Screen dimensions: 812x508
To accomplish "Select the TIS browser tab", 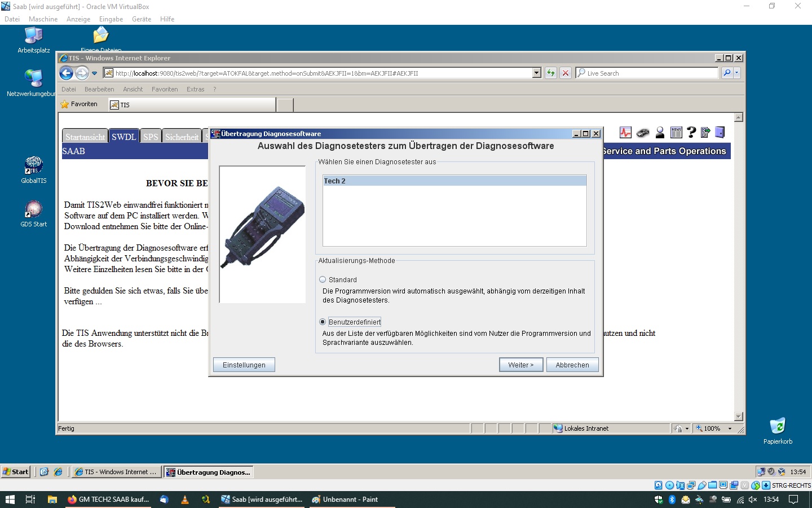I will pyautogui.click(x=192, y=105).
